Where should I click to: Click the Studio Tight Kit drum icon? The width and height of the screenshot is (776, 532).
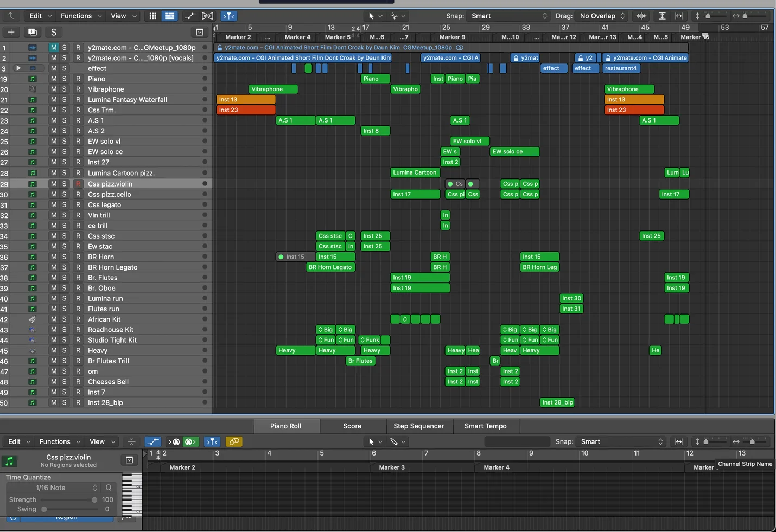pos(33,340)
